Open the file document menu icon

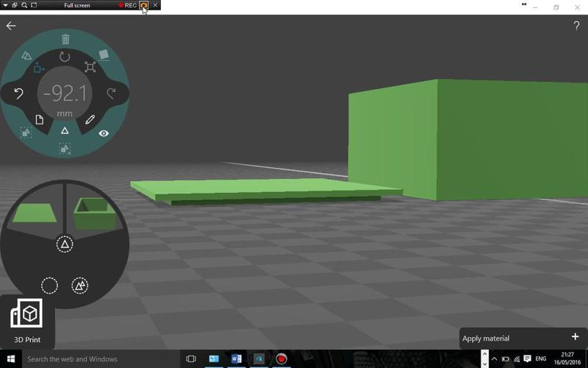tap(40, 119)
